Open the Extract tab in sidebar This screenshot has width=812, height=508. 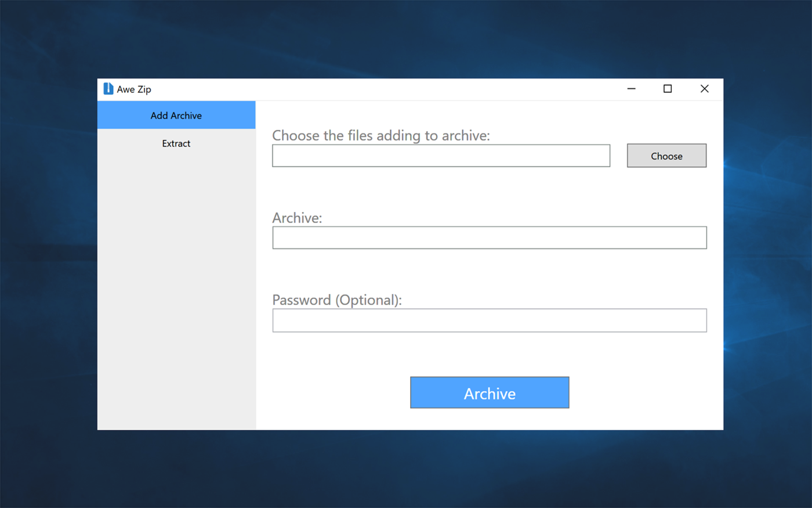[x=176, y=143]
